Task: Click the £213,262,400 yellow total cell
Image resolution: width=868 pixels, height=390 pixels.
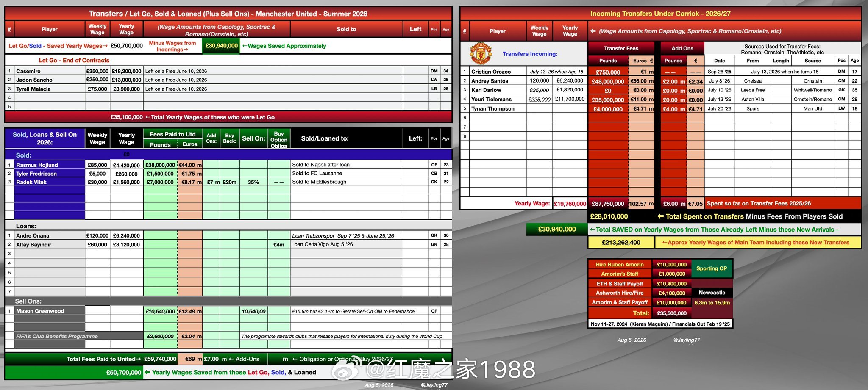Action: pyautogui.click(x=621, y=242)
